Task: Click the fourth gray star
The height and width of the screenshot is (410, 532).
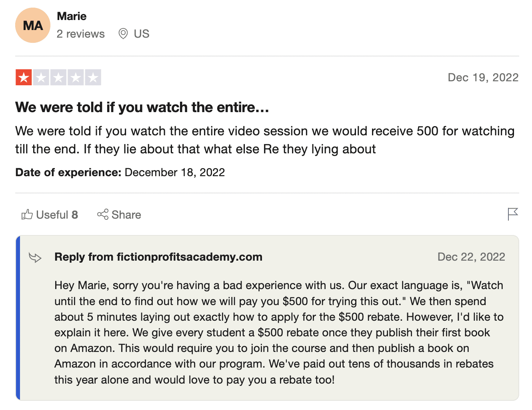Action: [x=76, y=77]
